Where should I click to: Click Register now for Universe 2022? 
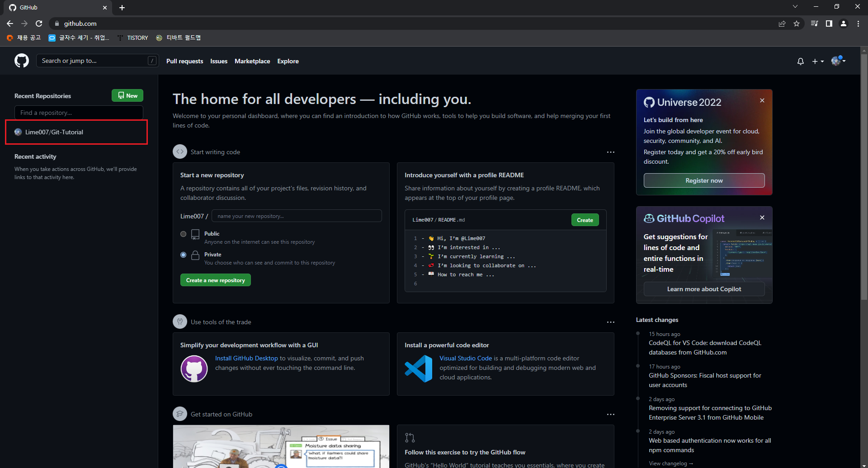click(704, 180)
